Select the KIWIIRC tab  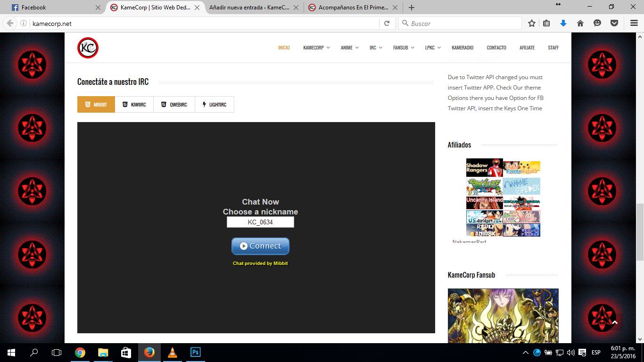(x=134, y=105)
